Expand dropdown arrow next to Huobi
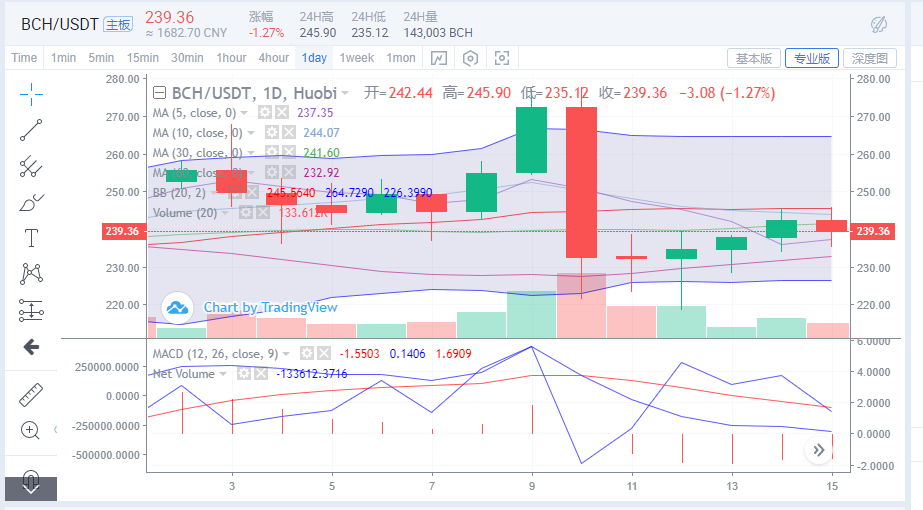This screenshot has width=923, height=510. [x=345, y=93]
